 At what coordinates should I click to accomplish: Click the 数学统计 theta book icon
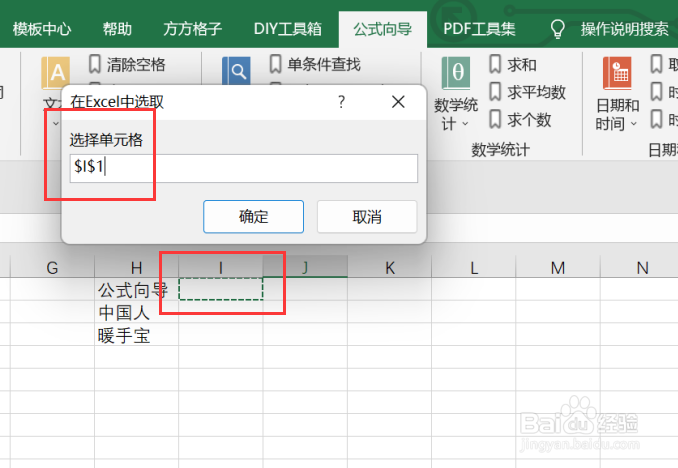[456, 73]
